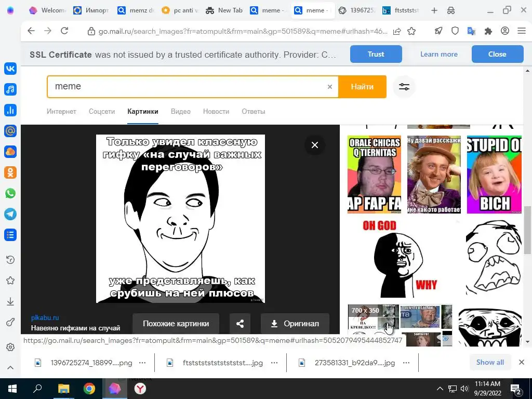Close the SSL certificate warning bar
The image size is (532, 399).
point(497,54)
